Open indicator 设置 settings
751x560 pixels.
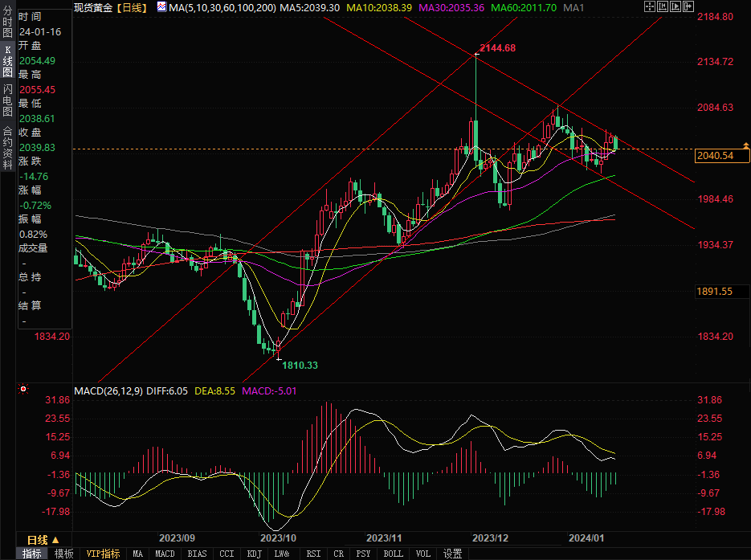453,554
